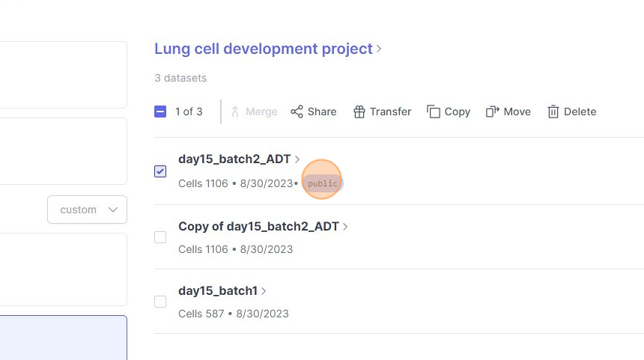The height and width of the screenshot is (360, 644).
Task: Toggle the select-all '1 of 3' checkbox
Action: click(x=160, y=112)
